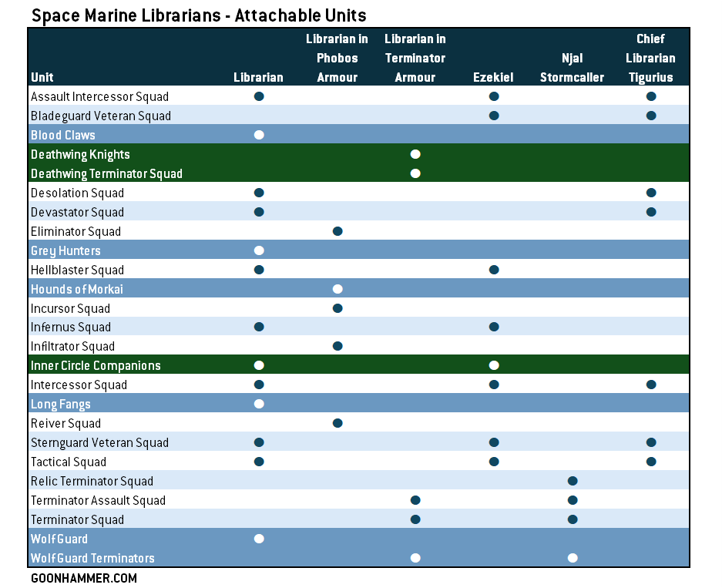Select the Reiver Squad row label

65,423
